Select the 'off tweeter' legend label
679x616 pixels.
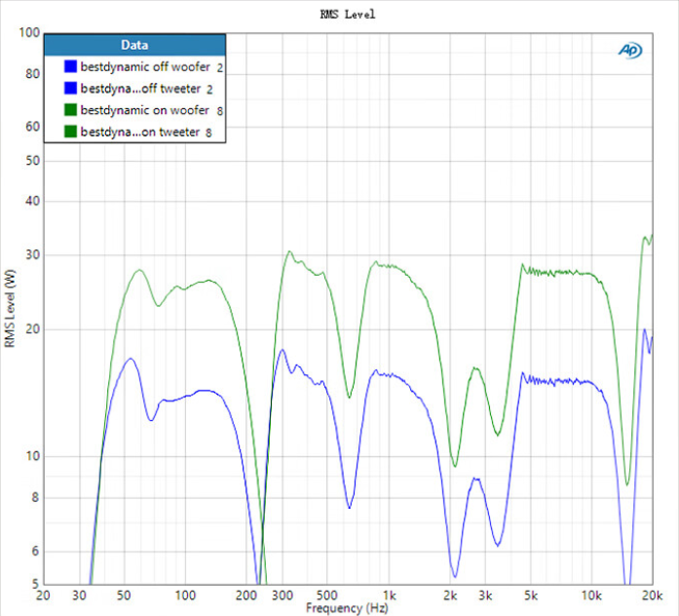pyautogui.click(x=140, y=89)
